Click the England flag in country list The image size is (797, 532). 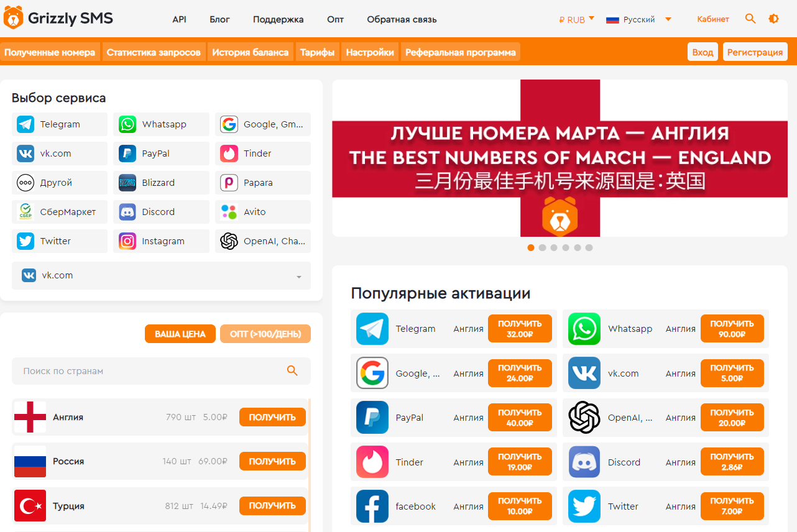pos(30,417)
